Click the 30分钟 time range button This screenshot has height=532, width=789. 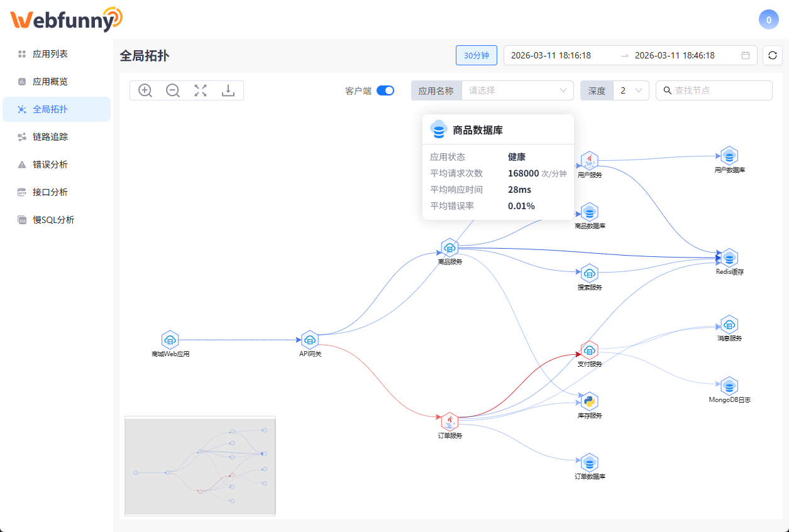tap(476, 55)
